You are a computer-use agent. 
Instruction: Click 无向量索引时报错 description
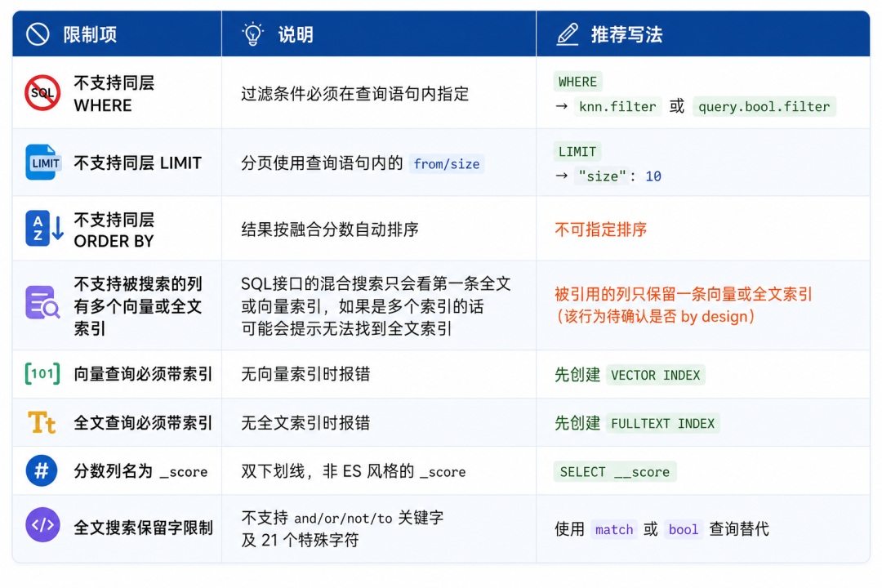[x=305, y=374]
